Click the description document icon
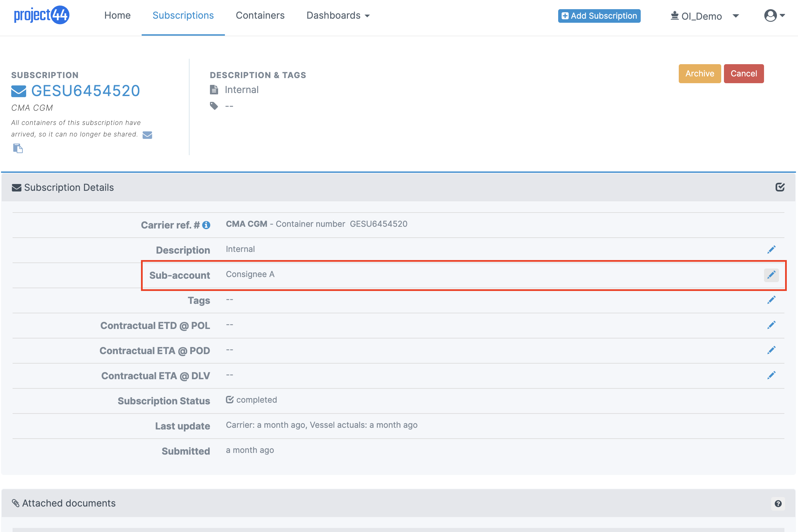 pos(214,90)
